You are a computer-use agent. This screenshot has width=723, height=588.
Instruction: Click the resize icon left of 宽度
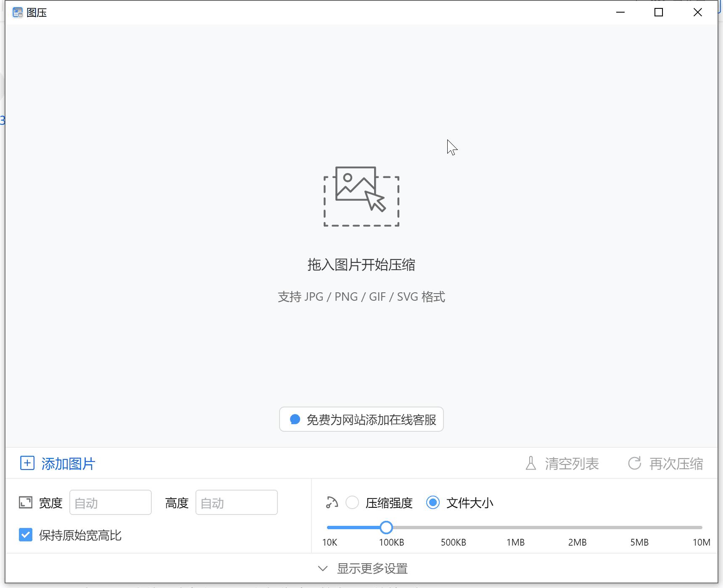(26, 502)
